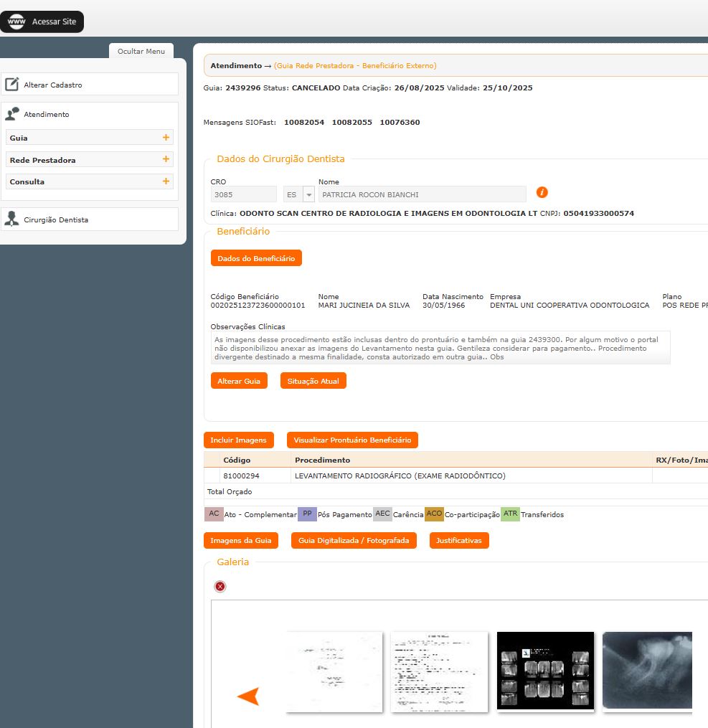Click the www globe icon on Acessar Site
This screenshot has width=708, height=728.
point(16,22)
